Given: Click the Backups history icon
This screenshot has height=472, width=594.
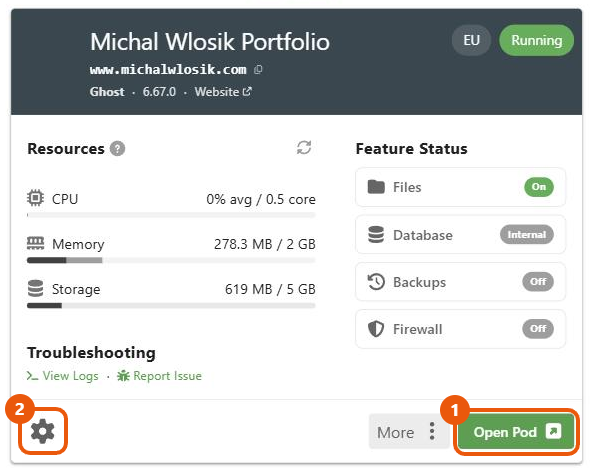Looking at the screenshot, I should [x=376, y=282].
